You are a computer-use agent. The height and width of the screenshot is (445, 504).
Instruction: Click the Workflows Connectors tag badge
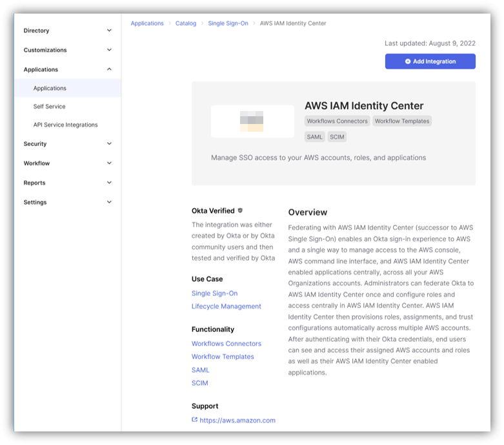pos(337,121)
